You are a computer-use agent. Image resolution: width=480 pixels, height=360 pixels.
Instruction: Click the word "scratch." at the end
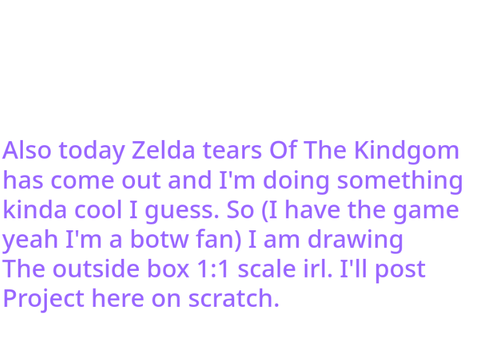pos(233,298)
